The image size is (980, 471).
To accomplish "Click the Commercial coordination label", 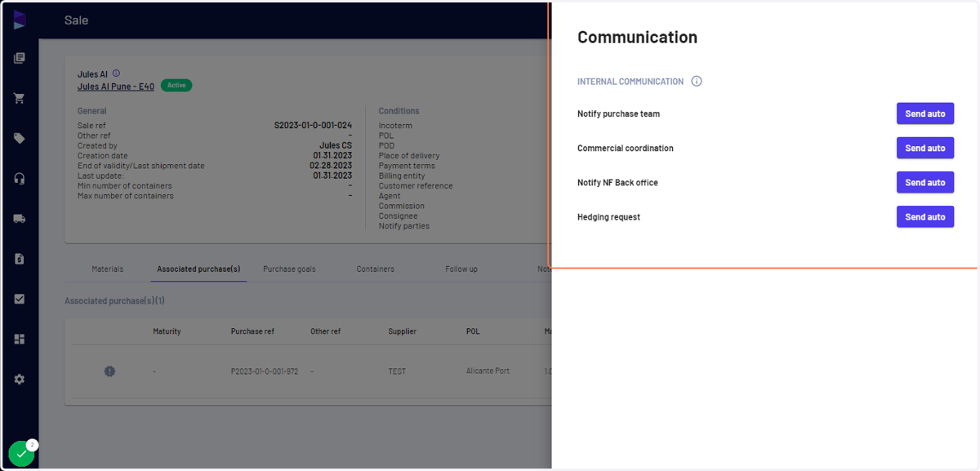I will (626, 148).
